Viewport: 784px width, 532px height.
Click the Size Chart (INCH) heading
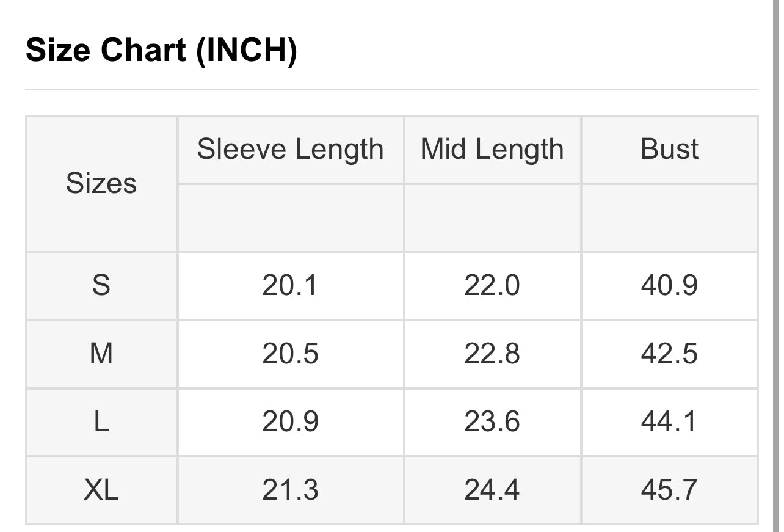[161, 50]
